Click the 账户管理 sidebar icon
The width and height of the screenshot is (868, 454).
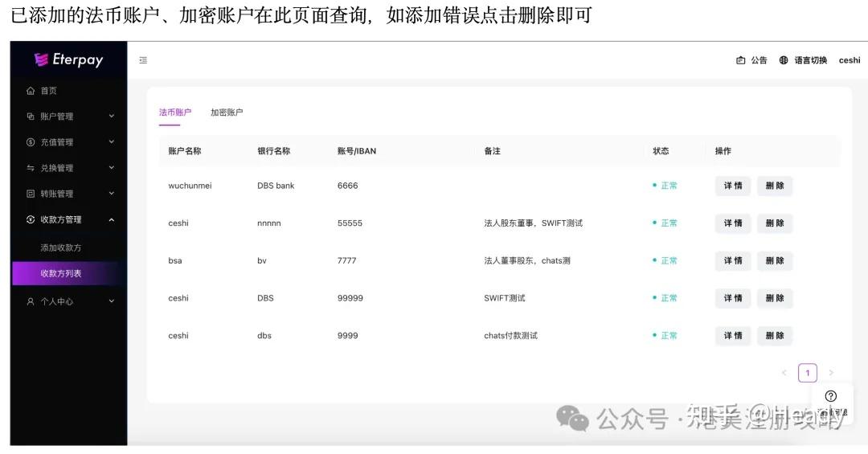point(31,117)
